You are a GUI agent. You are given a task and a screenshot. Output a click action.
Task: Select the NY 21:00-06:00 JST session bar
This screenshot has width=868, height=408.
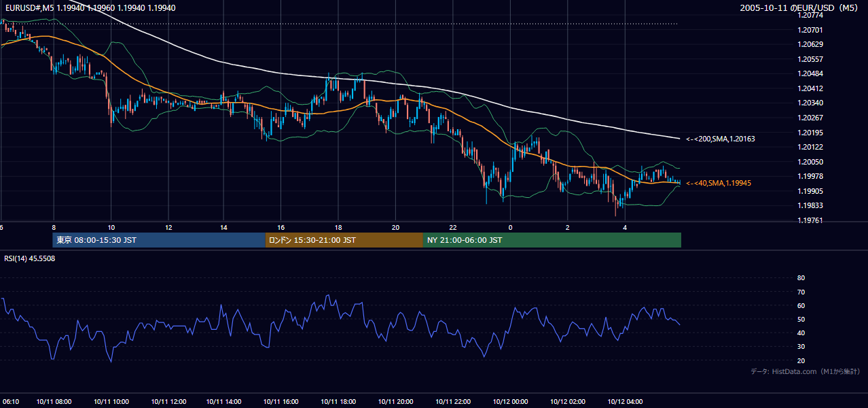click(552, 240)
